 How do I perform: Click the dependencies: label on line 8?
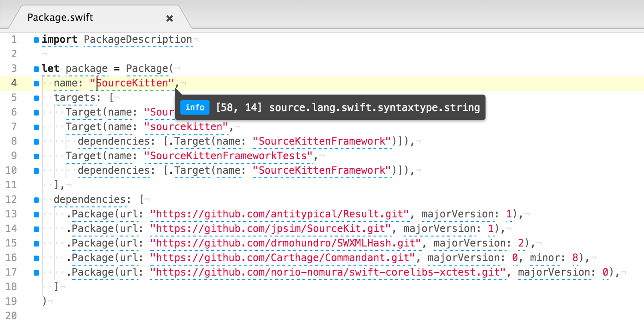point(117,141)
